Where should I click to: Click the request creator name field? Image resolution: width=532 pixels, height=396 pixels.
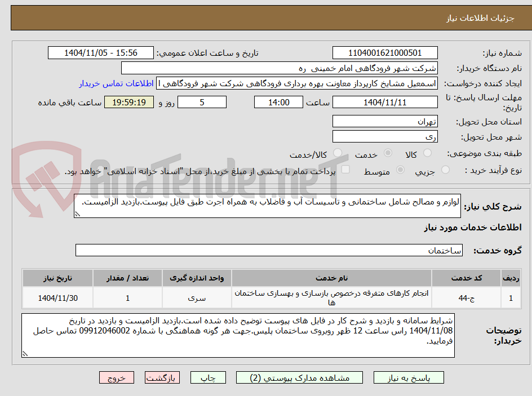tap(297, 83)
